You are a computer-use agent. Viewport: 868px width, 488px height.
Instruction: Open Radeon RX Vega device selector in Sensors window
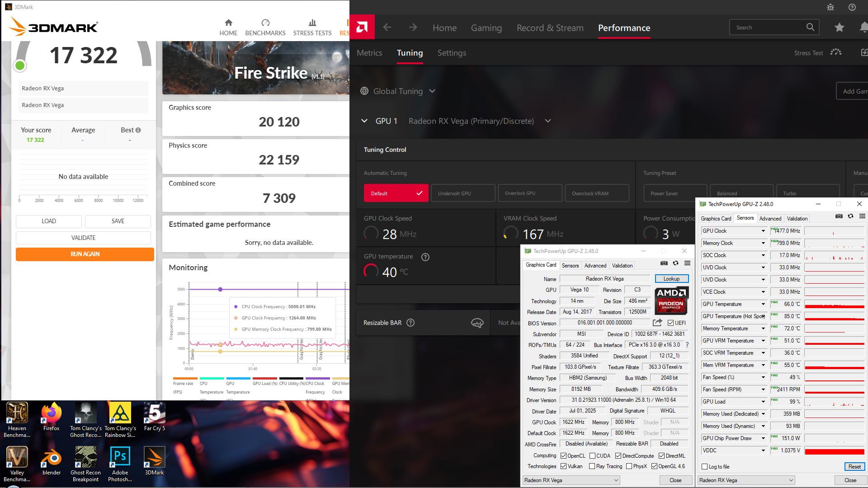tap(746, 480)
